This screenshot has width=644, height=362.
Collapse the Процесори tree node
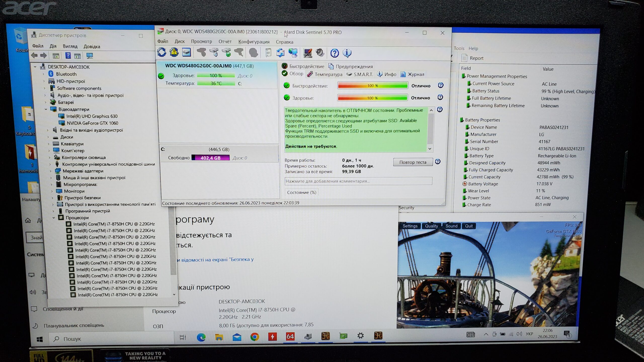54,218
